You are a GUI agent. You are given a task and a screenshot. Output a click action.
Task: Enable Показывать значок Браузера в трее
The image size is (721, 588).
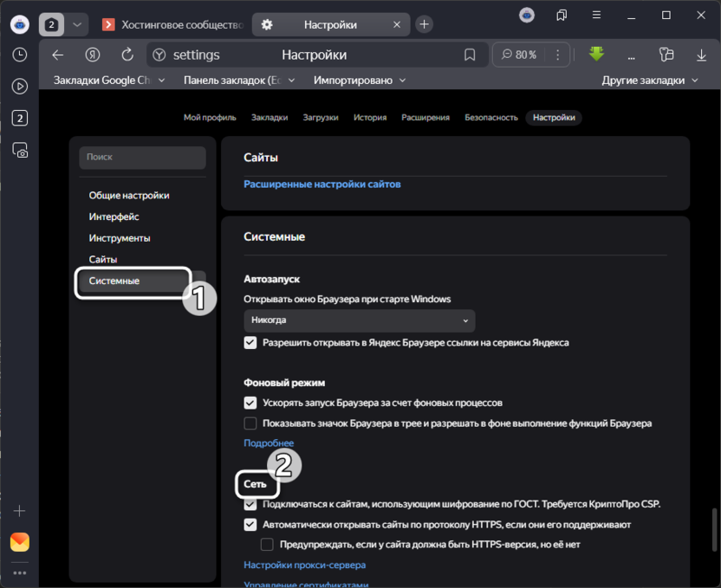(x=250, y=423)
